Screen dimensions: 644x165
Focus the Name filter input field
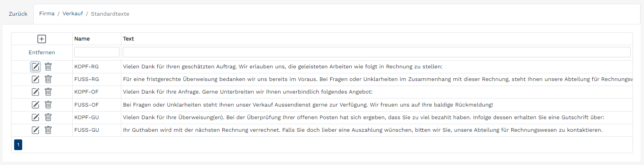coord(97,52)
